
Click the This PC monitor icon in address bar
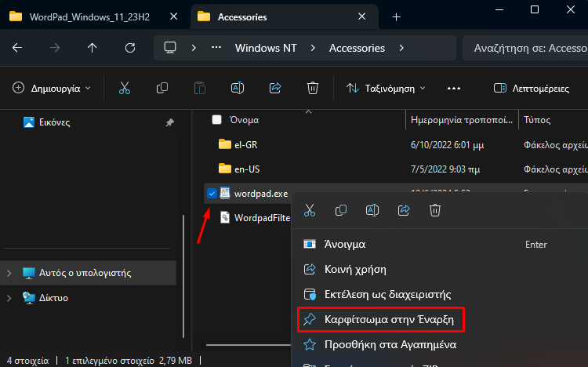point(170,48)
